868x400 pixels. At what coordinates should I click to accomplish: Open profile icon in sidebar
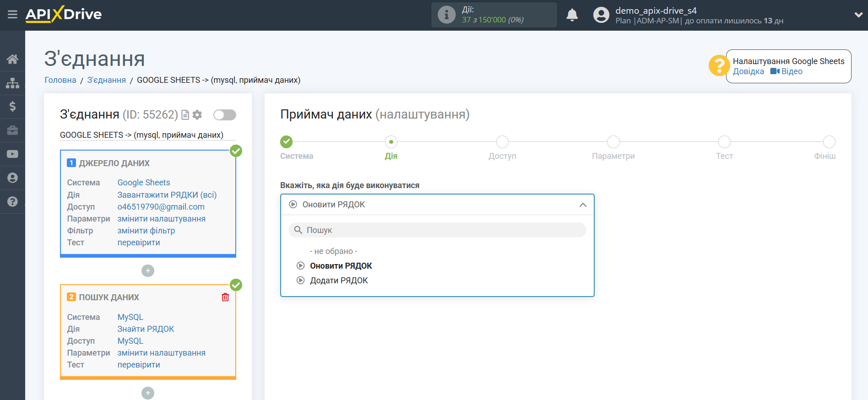12,178
